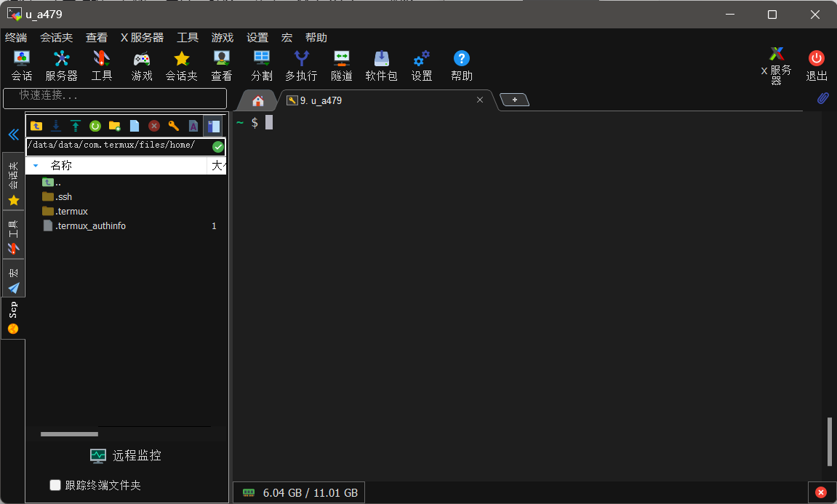837x504 pixels.
Task: Enable the 跟踪终端文件夹 checkbox
Action: (x=55, y=485)
